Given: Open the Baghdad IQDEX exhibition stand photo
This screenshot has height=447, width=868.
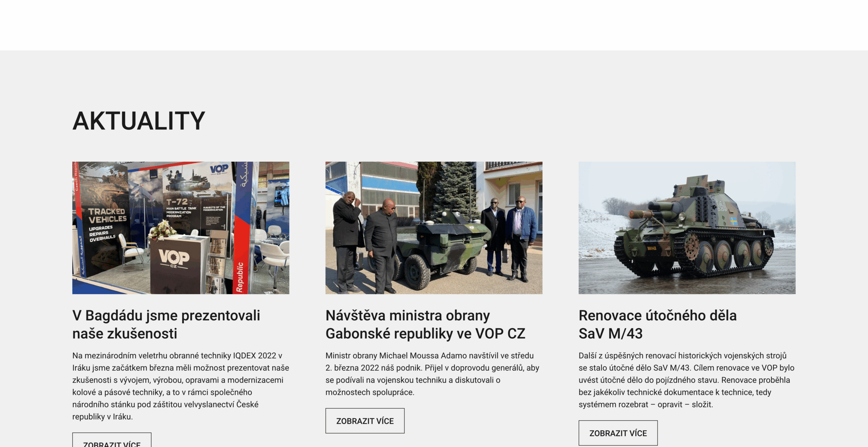Looking at the screenshot, I should [x=181, y=228].
